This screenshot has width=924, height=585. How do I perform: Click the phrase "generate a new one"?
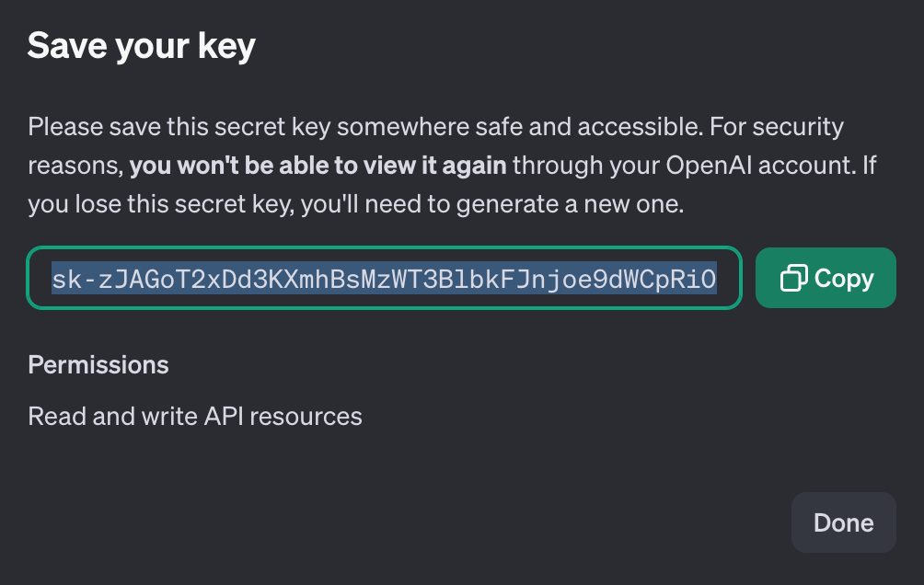(570, 204)
